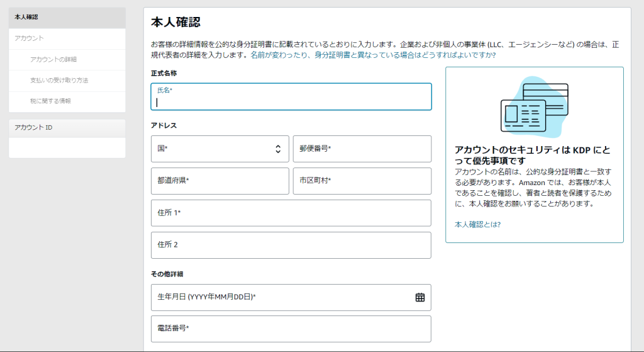Select 本人確認 in the sidebar
644x352 pixels.
pos(67,17)
